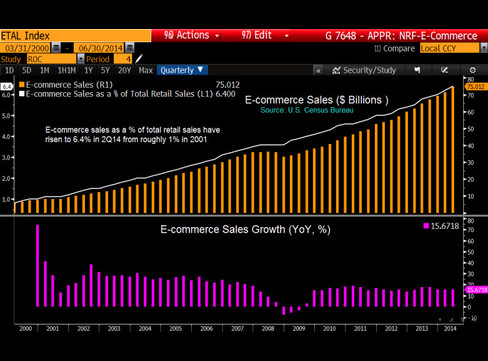This screenshot has width=488, height=361.
Task: Collapse the toolbar with the double-arrow icon
Action: (x=318, y=70)
